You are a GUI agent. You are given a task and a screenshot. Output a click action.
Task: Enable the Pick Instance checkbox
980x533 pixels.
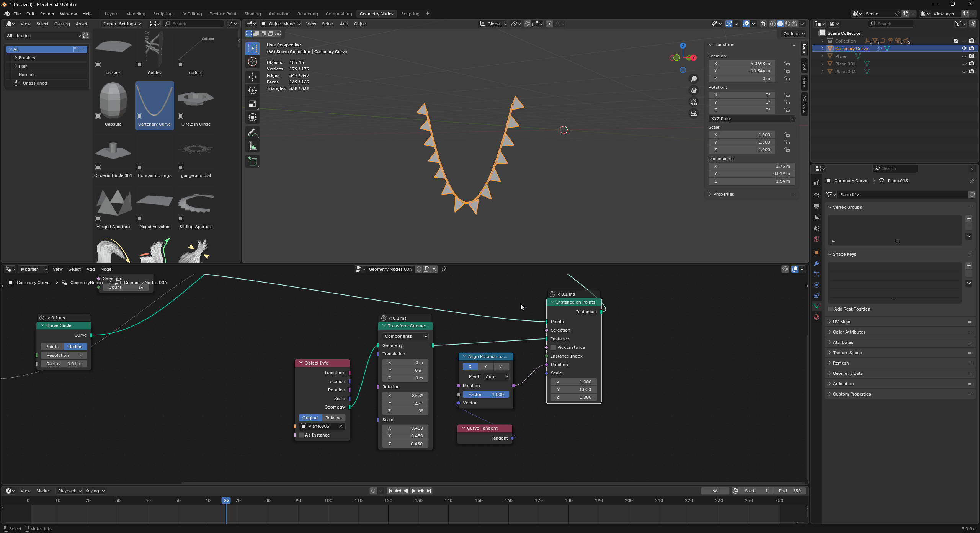click(x=553, y=347)
